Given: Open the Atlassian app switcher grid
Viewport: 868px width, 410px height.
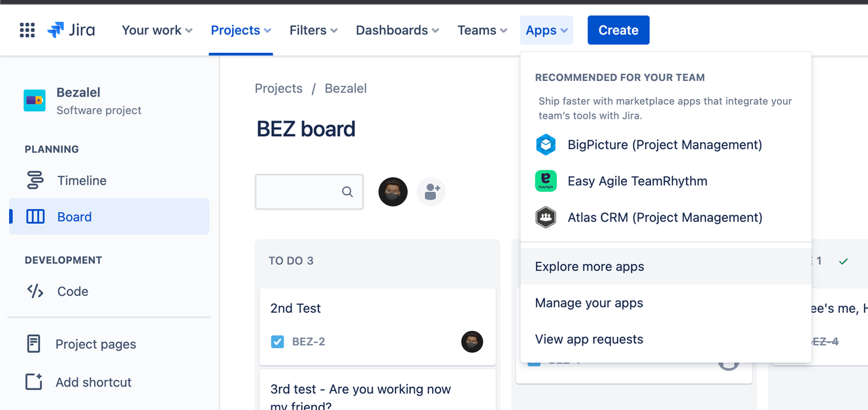Looking at the screenshot, I should (x=27, y=29).
